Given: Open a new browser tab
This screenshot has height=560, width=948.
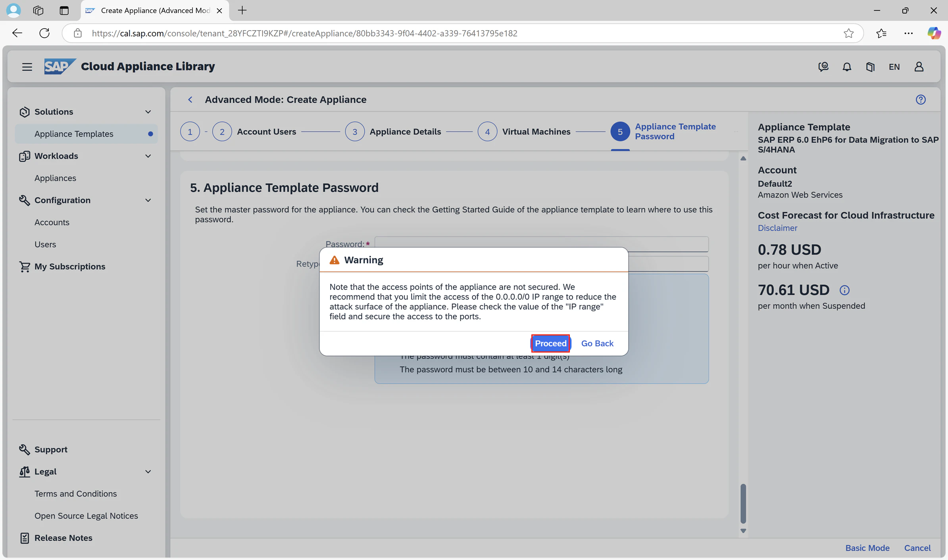Looking at the screenshot, I should [x=242, y=10].
